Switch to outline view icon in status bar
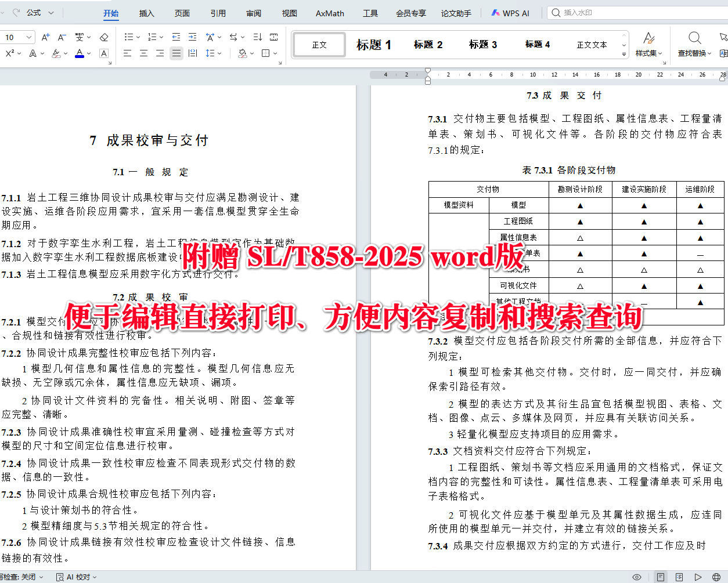This screenshot has width=728, height=583. coord(679,577)
